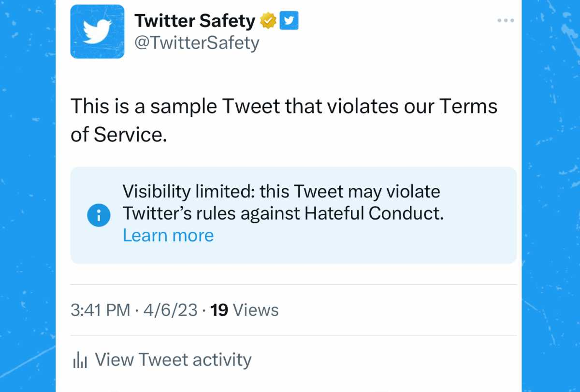Open the Learn more link

click(x=168, y=235)
